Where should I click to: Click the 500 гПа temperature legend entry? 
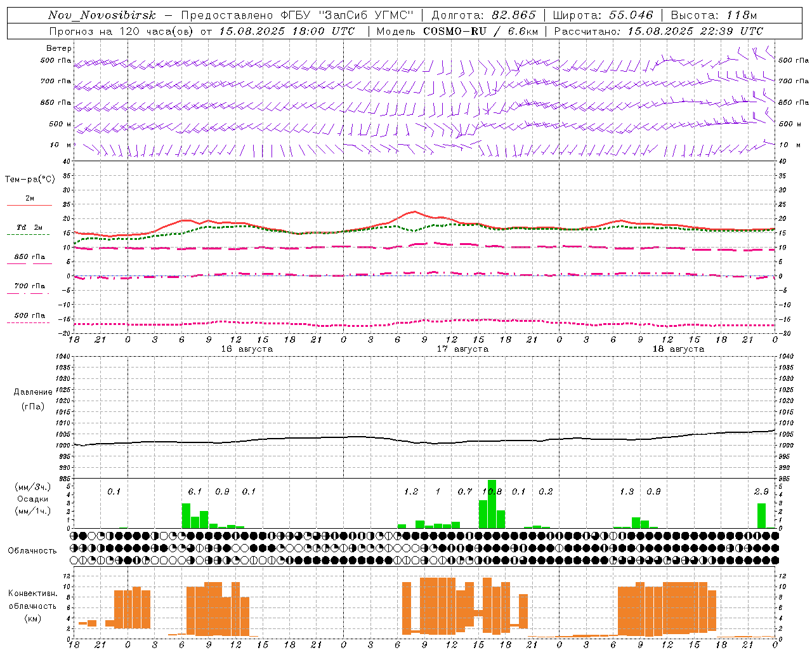pyautogui.click(x=29, y=315)
